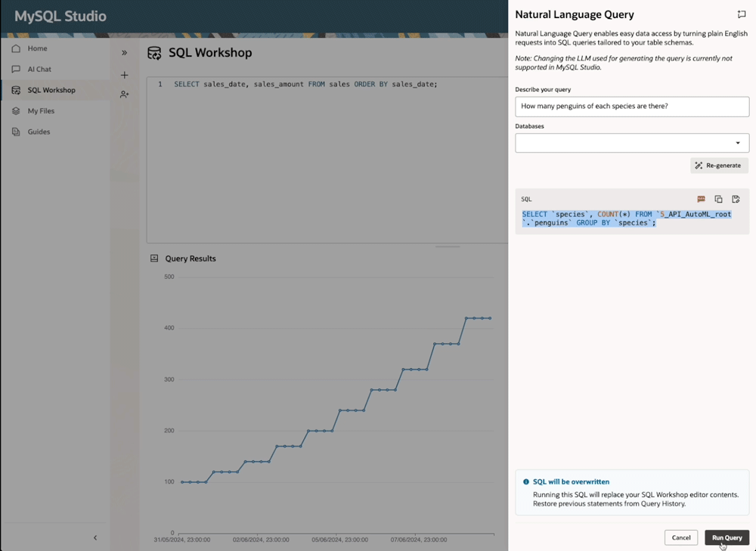Screen dimensions: 756x551
Task: Collapse the left navigation with bottom chevron
Action: click(94, 537)
